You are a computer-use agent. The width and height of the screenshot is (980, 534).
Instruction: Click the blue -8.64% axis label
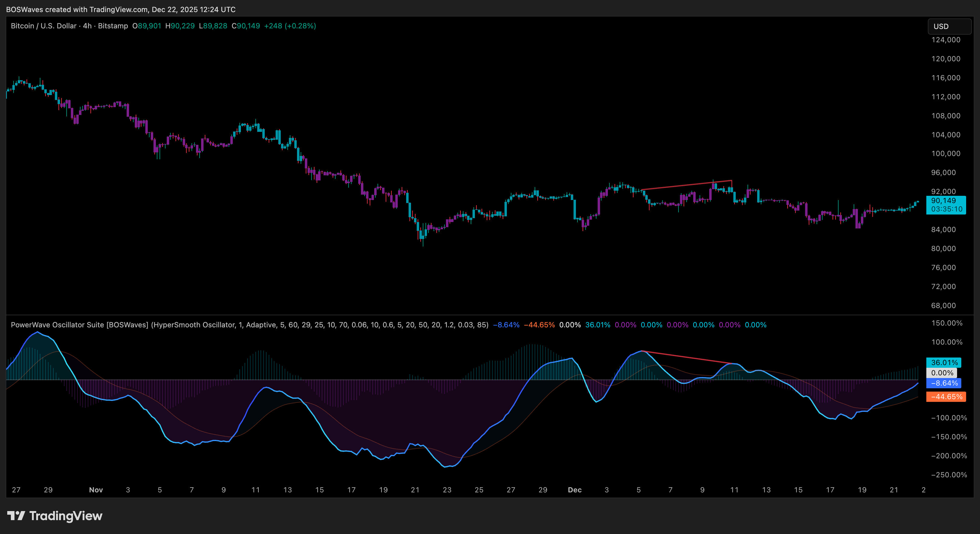[944, 383]
